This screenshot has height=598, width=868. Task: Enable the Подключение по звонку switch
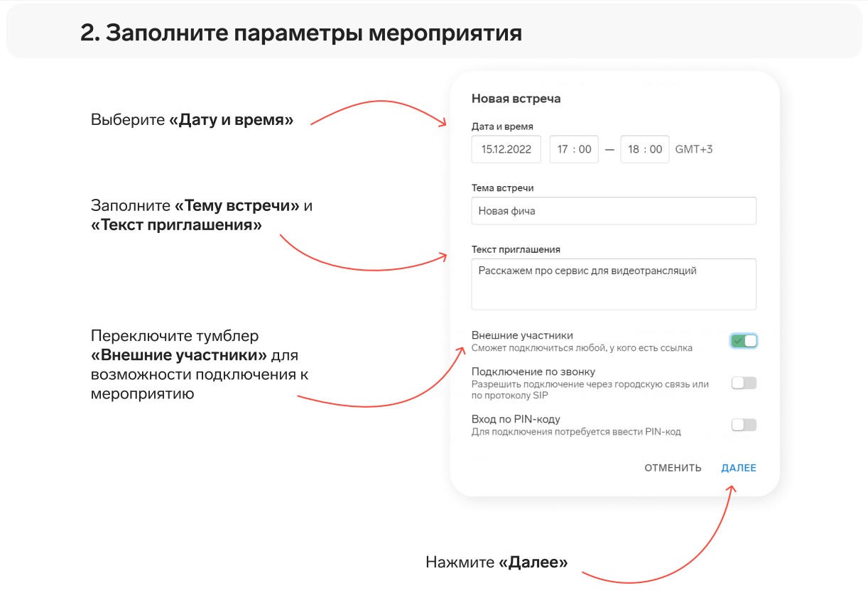(x=744, y=383)
